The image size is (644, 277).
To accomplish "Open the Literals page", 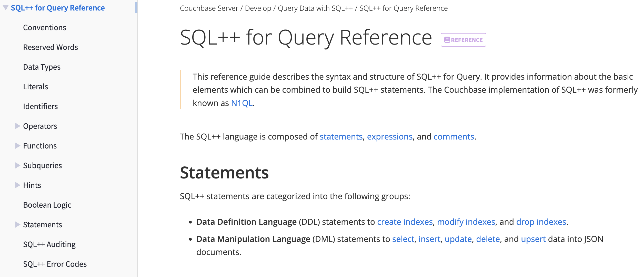I will coord(36,87).
